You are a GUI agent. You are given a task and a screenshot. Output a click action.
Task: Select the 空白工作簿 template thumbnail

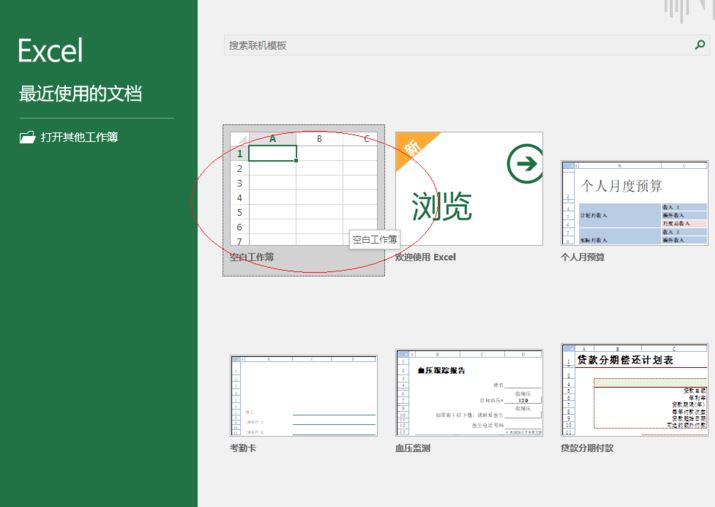click(304, 189)
